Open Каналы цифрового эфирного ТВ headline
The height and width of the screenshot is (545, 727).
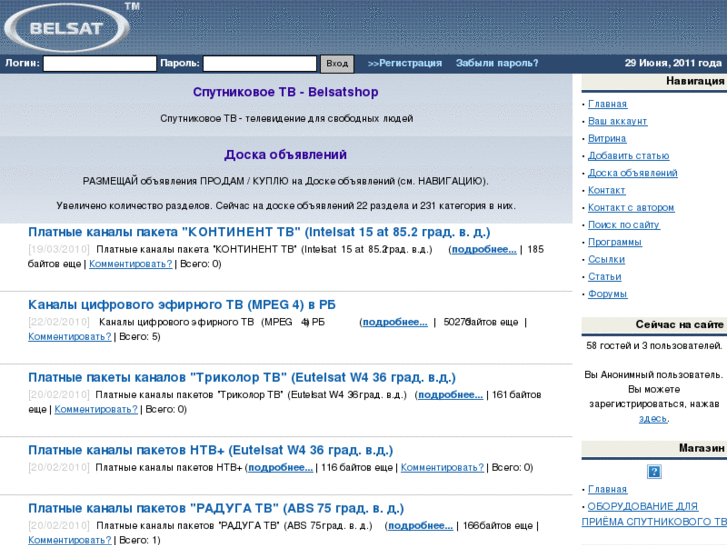(182, 305)
